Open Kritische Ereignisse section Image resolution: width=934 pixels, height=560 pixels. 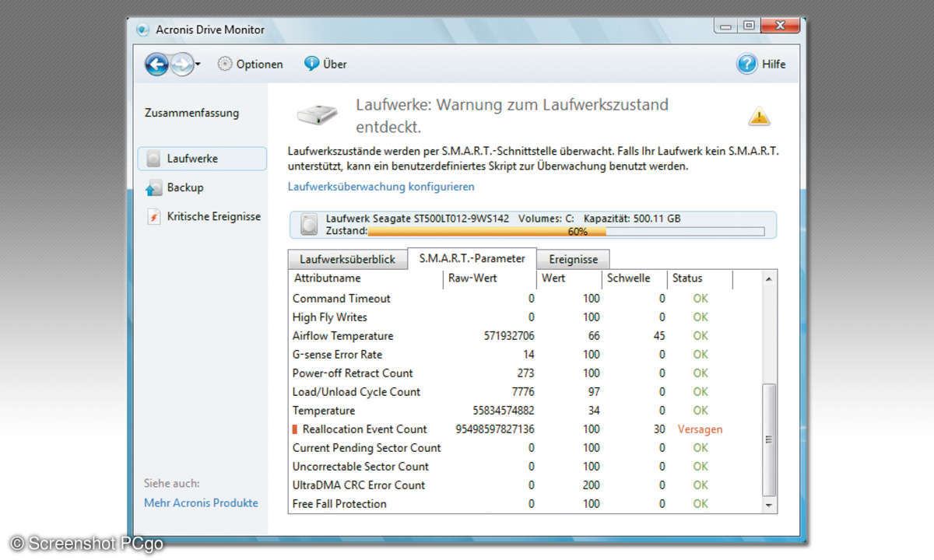pos(213,217)
